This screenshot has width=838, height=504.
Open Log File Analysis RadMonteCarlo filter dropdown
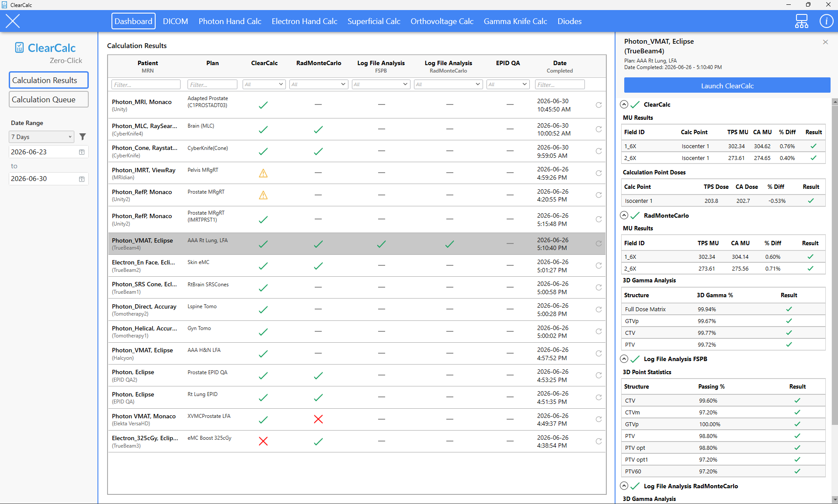(x=448, y=84)
